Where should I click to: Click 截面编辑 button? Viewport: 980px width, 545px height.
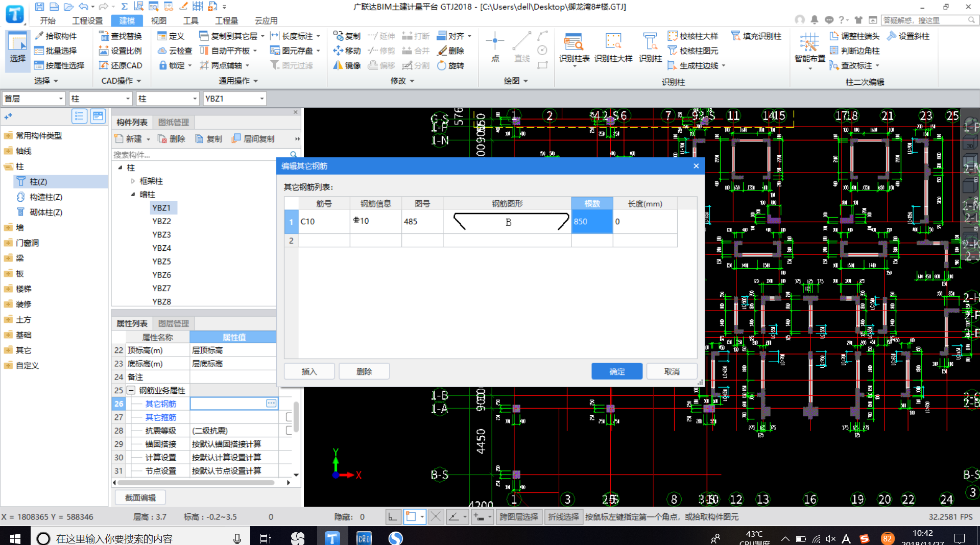(140, 497)
